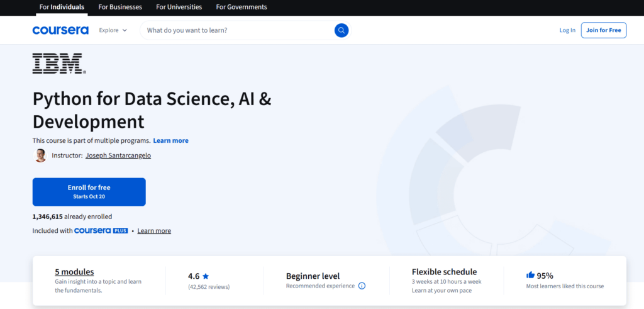Screen dimensions: 644x309
Task: Select the For Governments tab
Action: coord(241,7)
